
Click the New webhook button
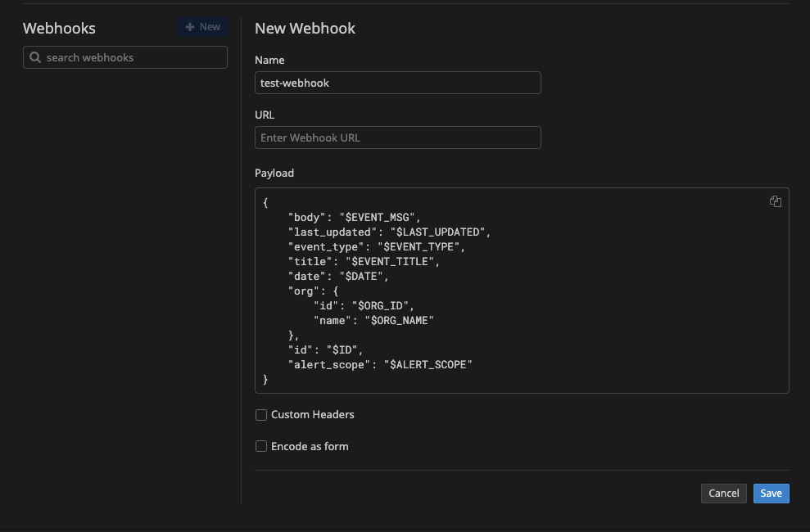click(x=203, y=27)
